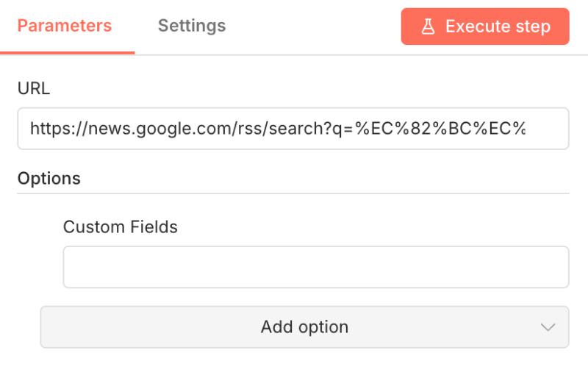The height and width of the screenshot is (367, 588).
Task: Click the RSS search URL box
Action: [293, 129]
